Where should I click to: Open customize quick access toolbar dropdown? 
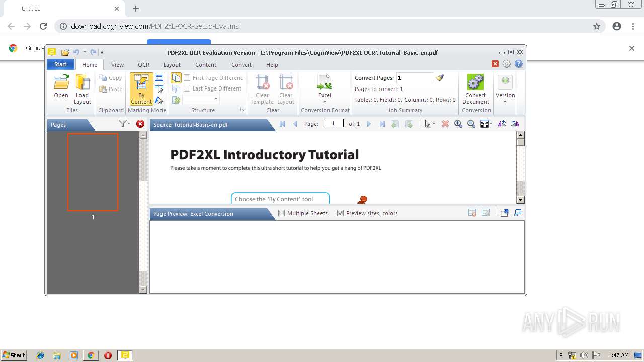pyautogui.click(x=102, y=52)
